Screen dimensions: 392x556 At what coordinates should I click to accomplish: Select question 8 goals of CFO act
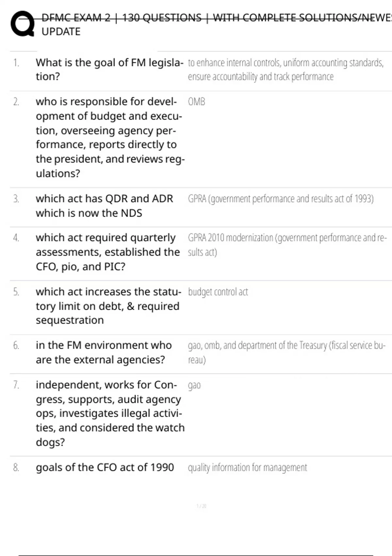pos(105,467)
